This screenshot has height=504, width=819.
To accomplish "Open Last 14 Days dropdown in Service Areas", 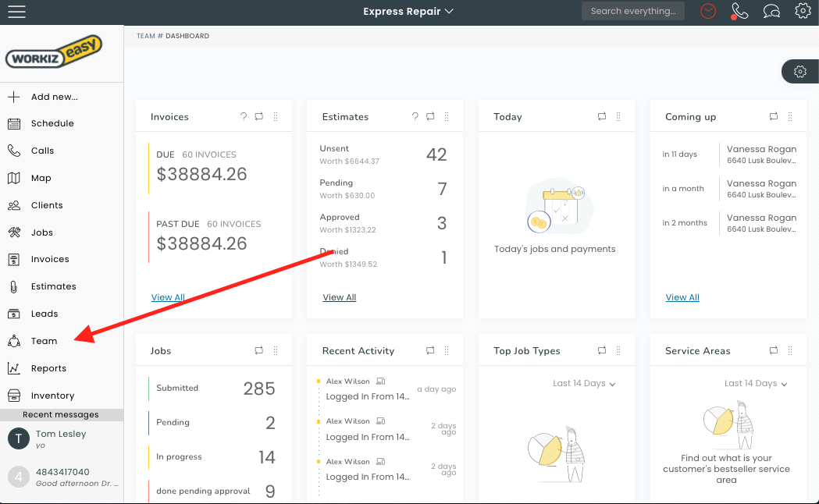I will click(756, 383).
